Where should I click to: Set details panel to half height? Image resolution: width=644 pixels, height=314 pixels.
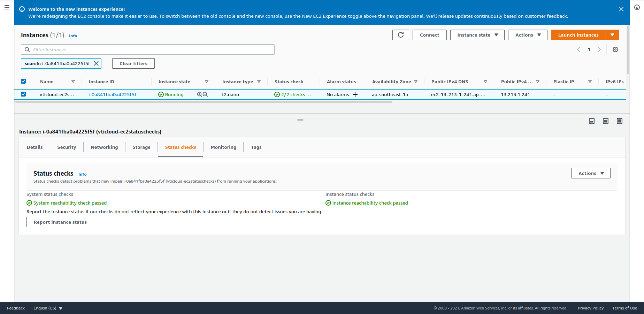[x=606, y=121]
